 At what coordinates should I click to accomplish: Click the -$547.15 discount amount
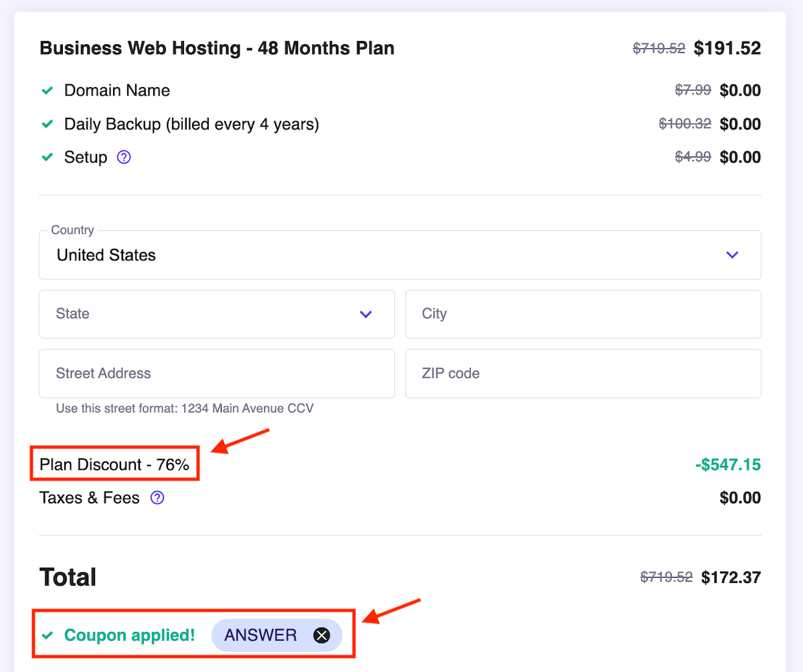click(727, 465)
